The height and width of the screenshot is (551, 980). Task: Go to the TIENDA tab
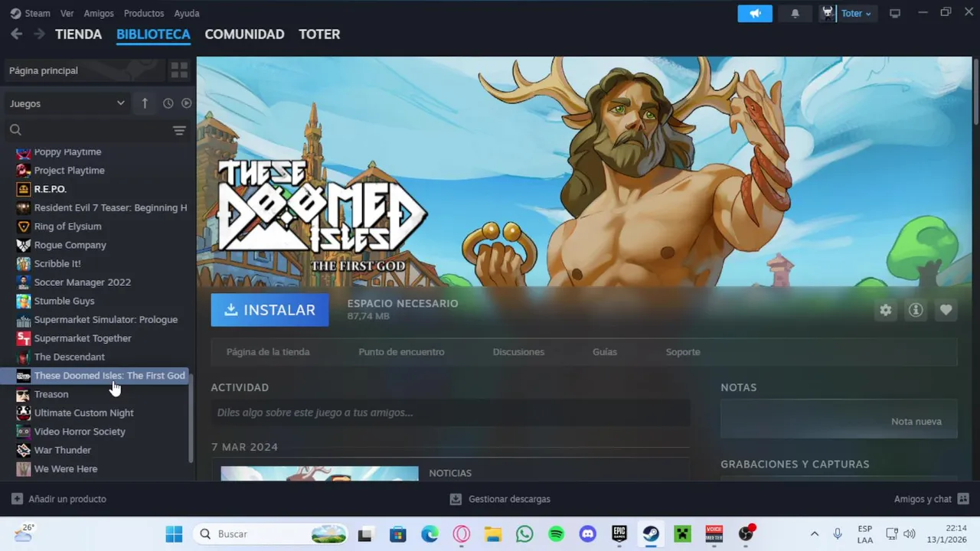79,34
